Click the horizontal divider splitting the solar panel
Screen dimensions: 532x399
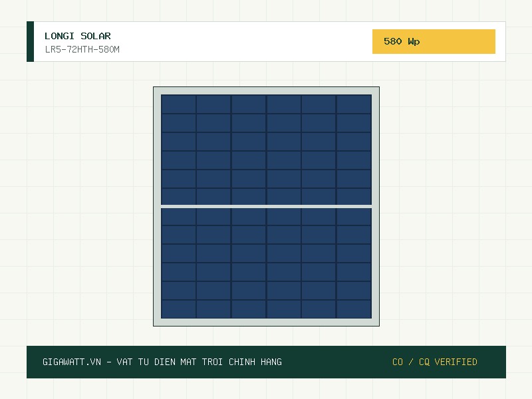[267, 206]
